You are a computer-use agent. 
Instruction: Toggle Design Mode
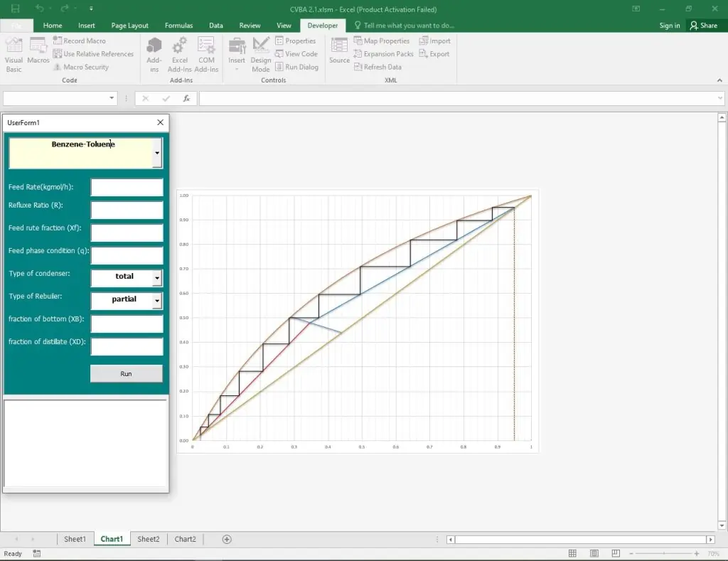point(261,54)
